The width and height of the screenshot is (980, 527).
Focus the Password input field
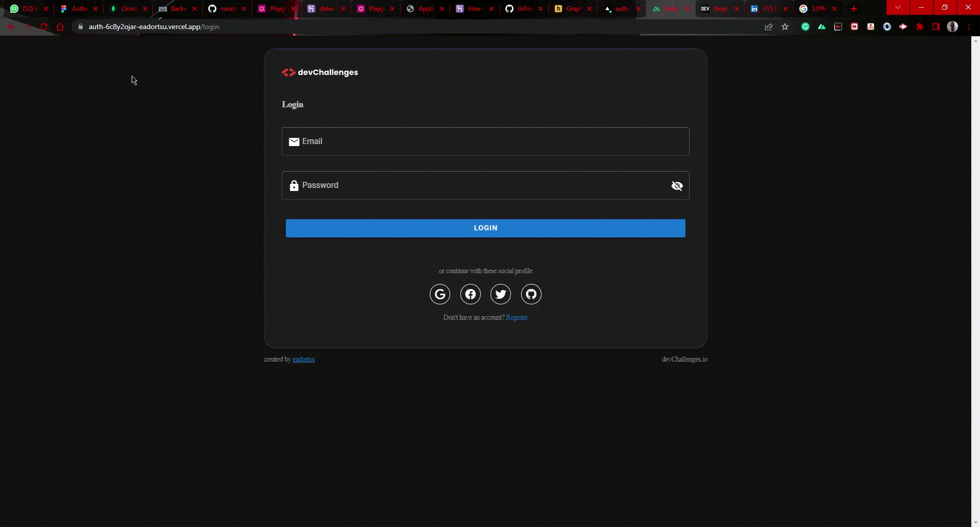[485, 185]
